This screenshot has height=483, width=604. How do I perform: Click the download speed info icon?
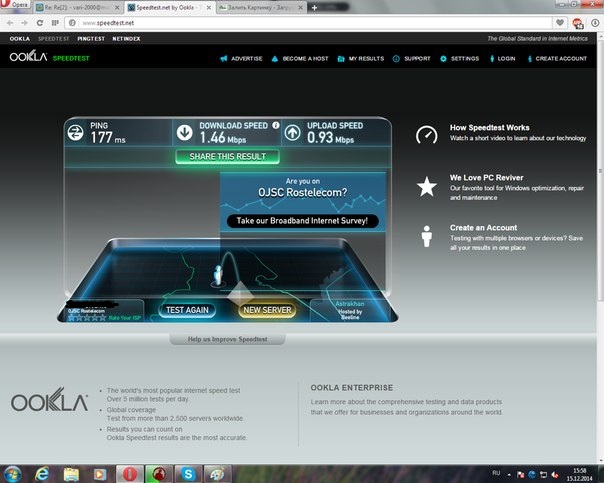point(276,125)
